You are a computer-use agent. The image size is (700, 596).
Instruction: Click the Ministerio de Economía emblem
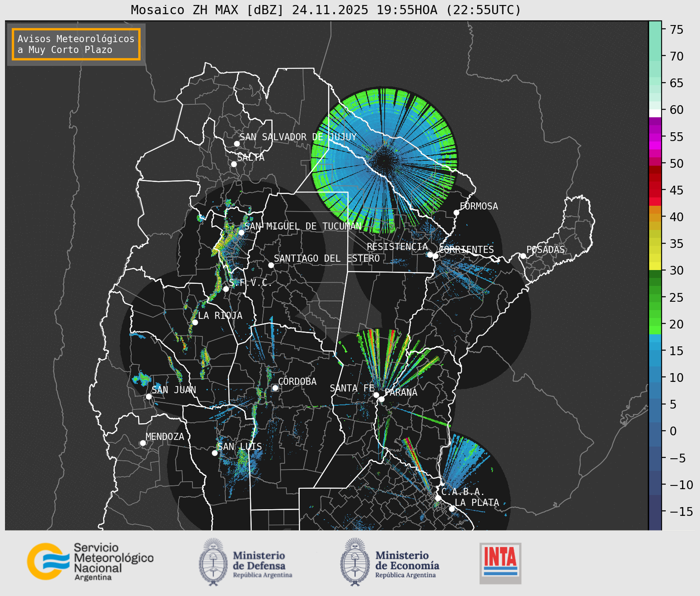click(x=355, y=562)
